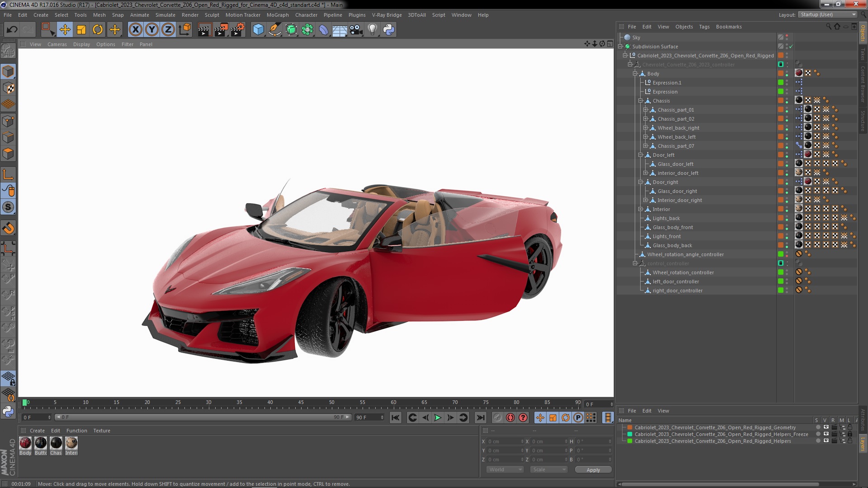
Task: Add a Camera object
Action: point(356,30)
